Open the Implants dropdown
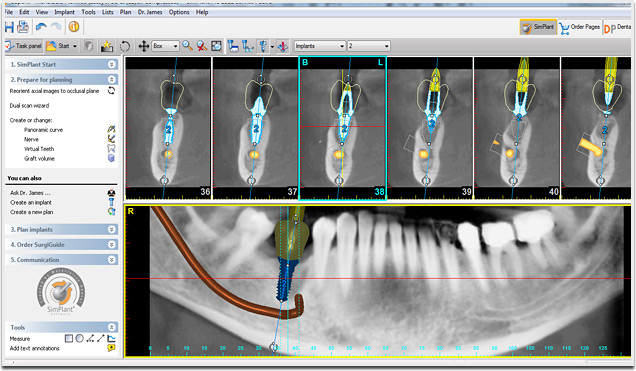This screenshot has height=371, width=636. [320, 46]
